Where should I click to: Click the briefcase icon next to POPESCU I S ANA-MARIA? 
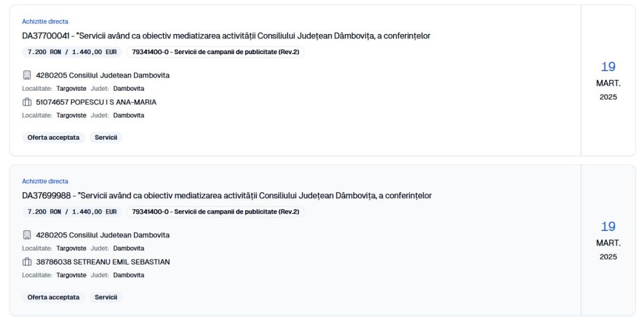pos(27,102)
